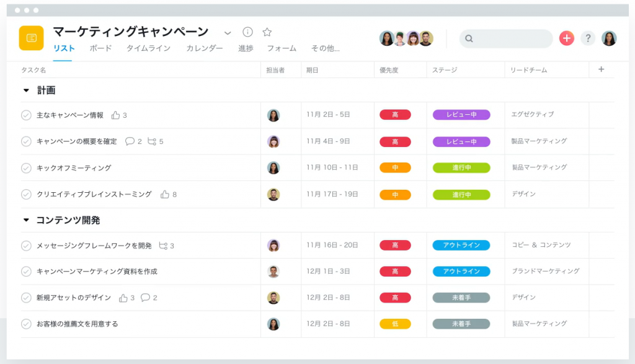Click the 担当者 column header
Image resolution: width=635 pixels, height=364 pixels.
[275, 70]
